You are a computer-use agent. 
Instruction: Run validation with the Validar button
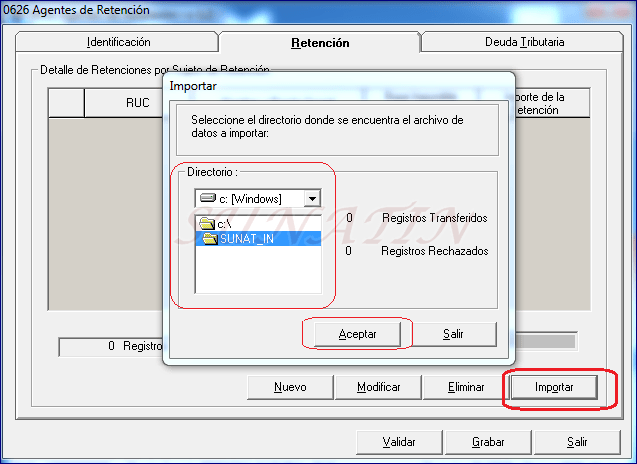(400, 441)
